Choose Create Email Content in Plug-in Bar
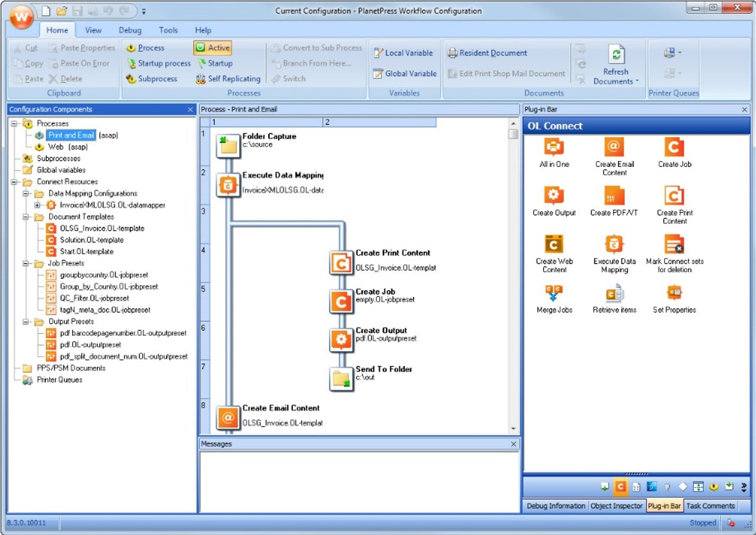Viewport: 756px width, 535px height. pos(614,157)
